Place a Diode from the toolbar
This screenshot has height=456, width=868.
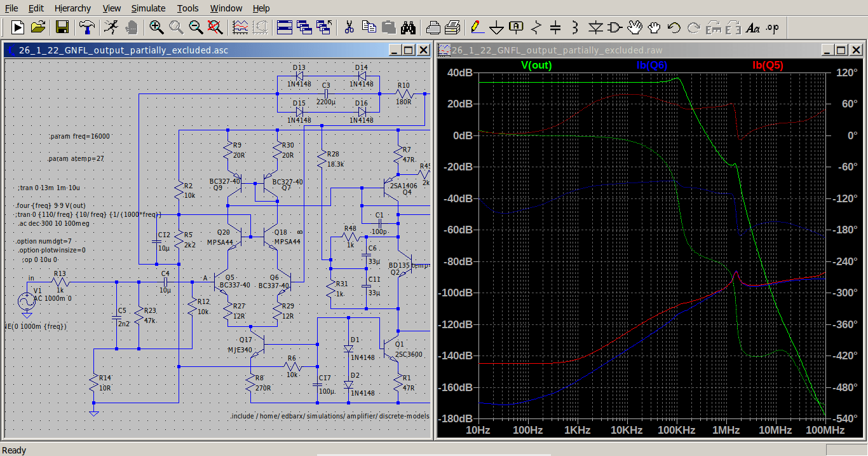pos(595,27)
